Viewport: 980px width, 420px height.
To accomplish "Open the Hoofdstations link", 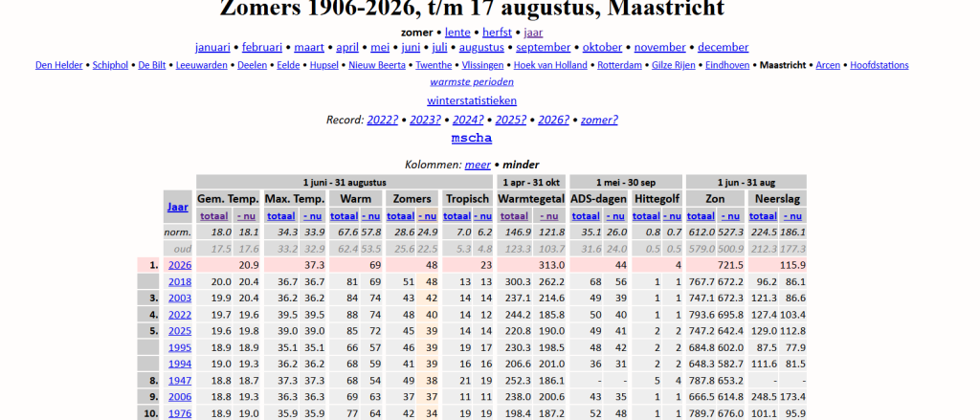I will [x=880, y=65].
